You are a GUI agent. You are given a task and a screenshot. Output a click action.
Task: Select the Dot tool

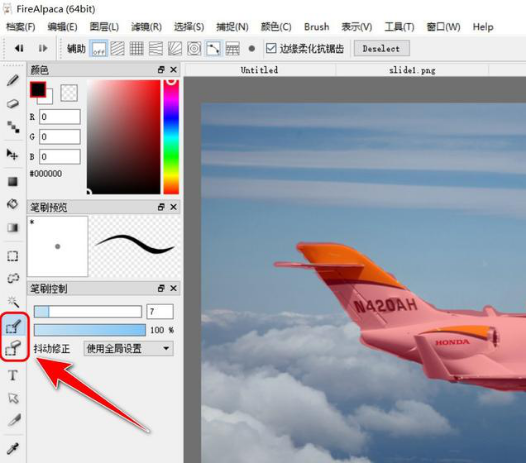[x=13, y=127]
